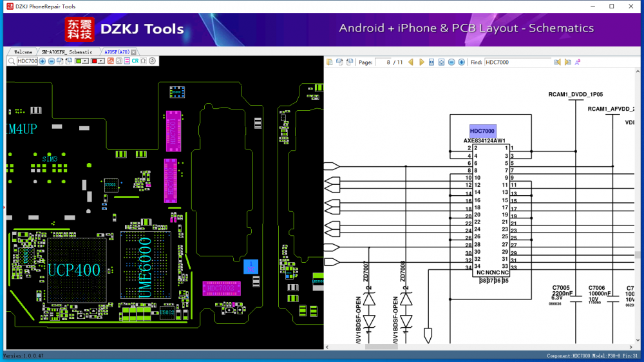Click the ZD7008 diode label
The width and height of the screenshot is (644, 362).
point(403,271)
